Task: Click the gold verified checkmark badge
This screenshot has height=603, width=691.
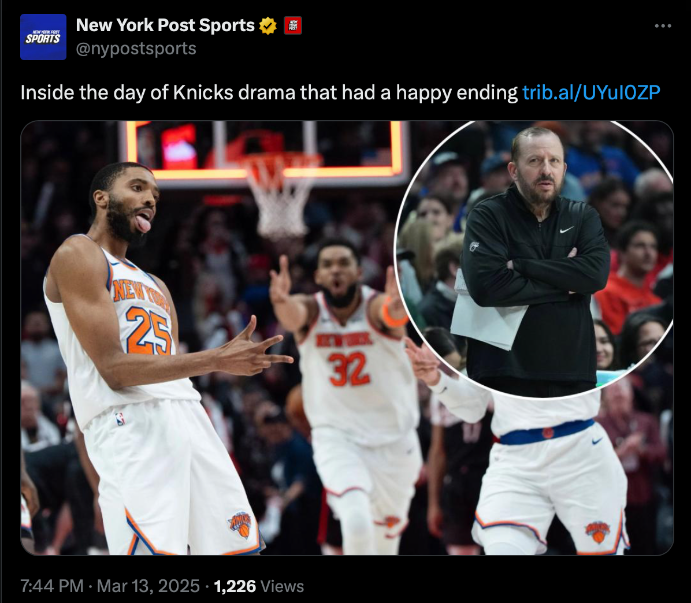Action: [x=268, y=26]
